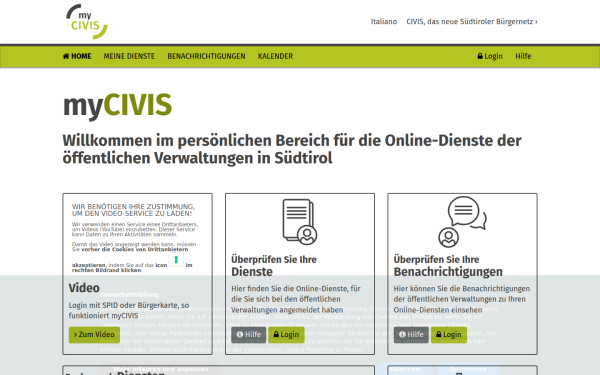
Task: Click the Zum Video button
Action: pos(94,334)
